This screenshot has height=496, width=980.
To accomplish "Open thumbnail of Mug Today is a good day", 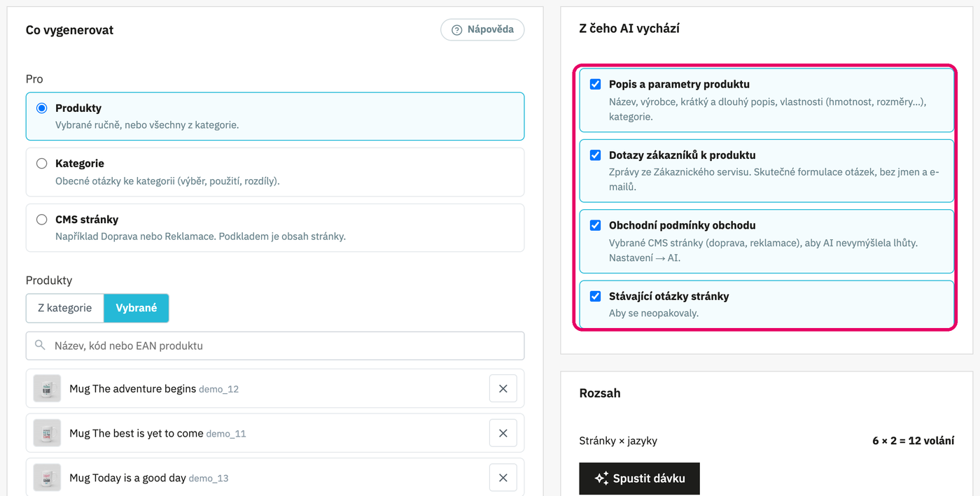I will 47,478.
